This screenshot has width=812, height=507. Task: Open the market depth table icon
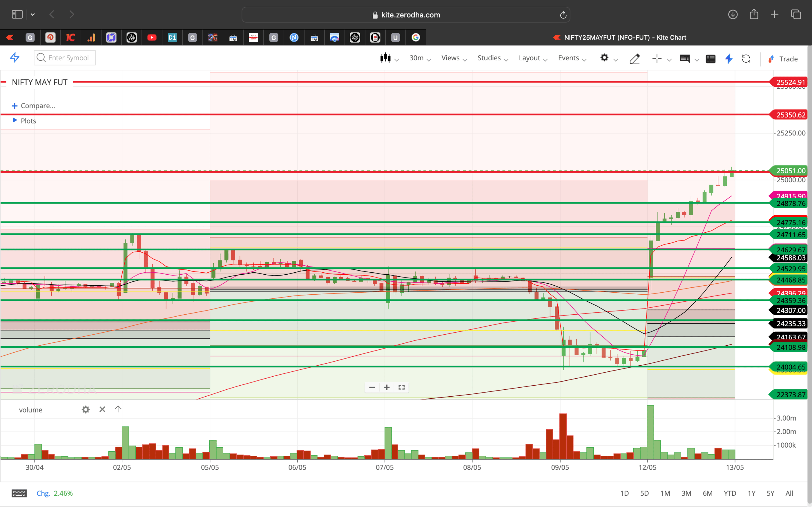711,59
